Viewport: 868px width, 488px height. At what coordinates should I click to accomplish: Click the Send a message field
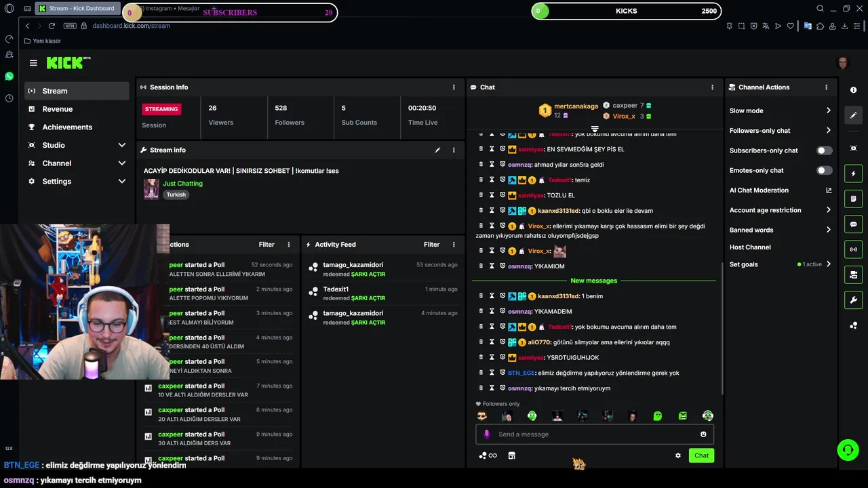pos(595,434)
